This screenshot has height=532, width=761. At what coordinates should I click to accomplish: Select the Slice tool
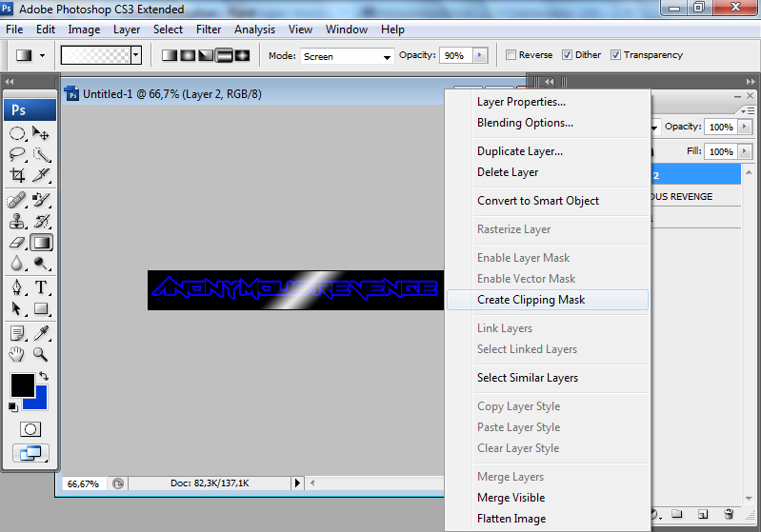coord(41,174)
